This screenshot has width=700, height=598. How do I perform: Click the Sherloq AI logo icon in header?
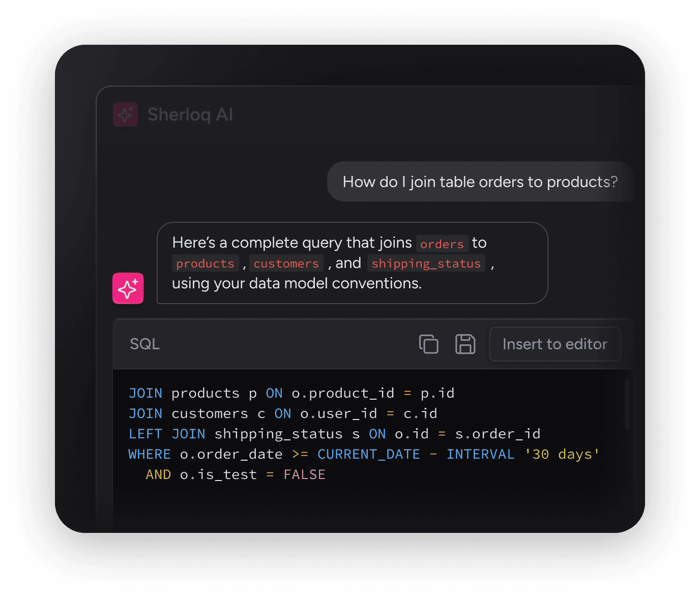[125, 114]
